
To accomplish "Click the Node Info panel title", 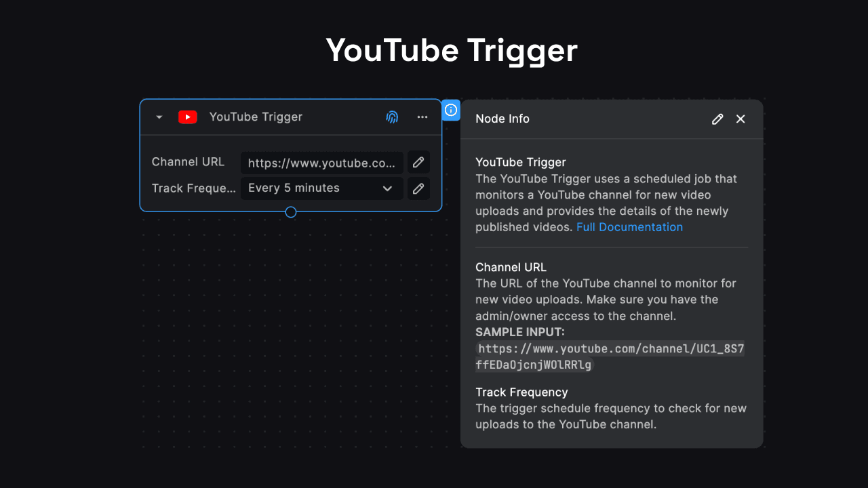I will coord(502,119).
